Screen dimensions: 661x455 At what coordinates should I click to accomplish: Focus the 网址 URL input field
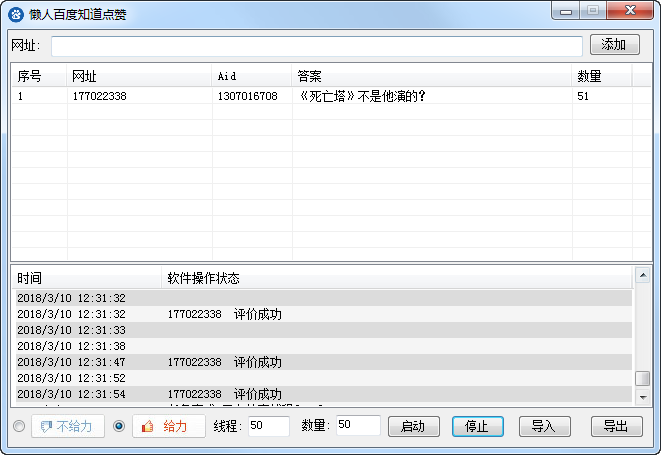pos(317,46)
